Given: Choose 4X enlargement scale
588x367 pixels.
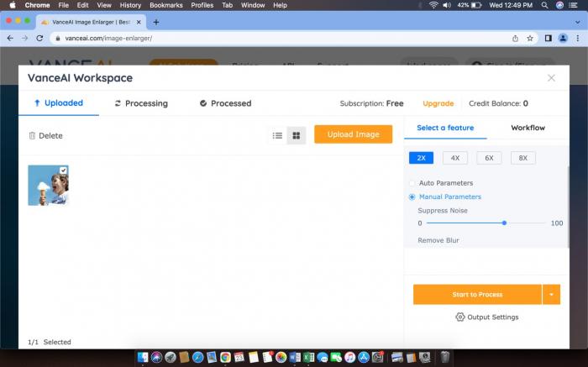Looking at the screenshot, I should point(455,158).
